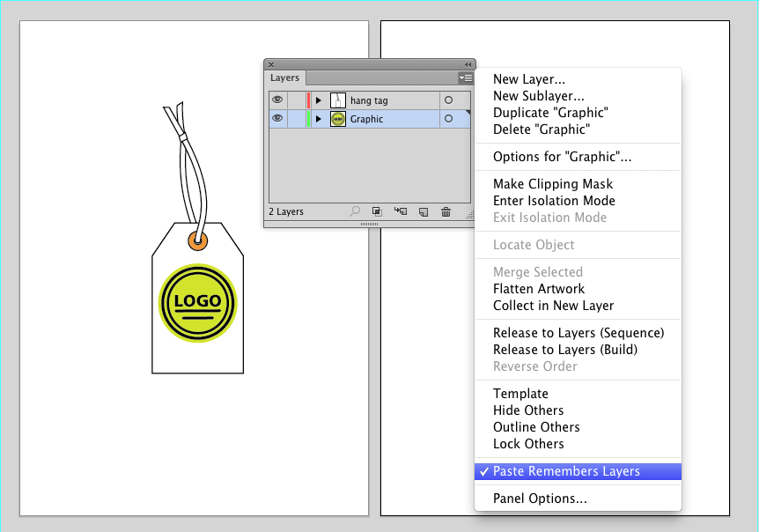
Task: Select Delete "Graphic" menu item
Action: pyautogui.click(x=542, y=129)
